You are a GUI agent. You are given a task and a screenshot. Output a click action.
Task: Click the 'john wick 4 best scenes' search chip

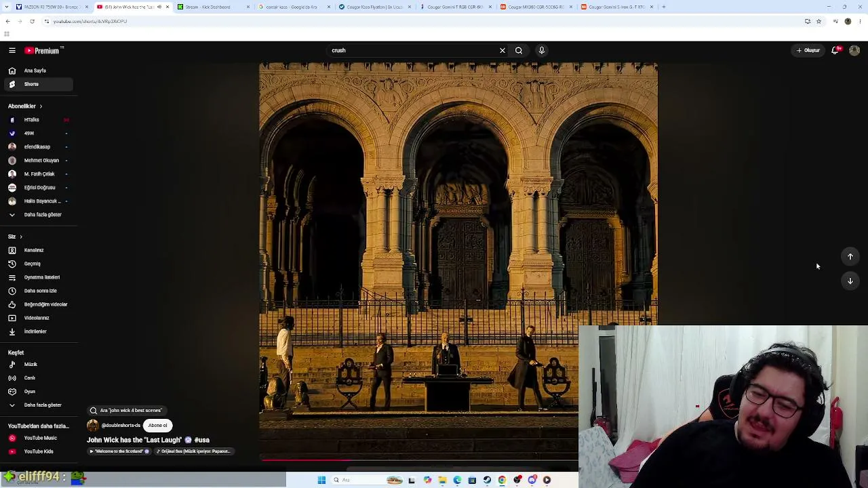click(x=126, y=411)
